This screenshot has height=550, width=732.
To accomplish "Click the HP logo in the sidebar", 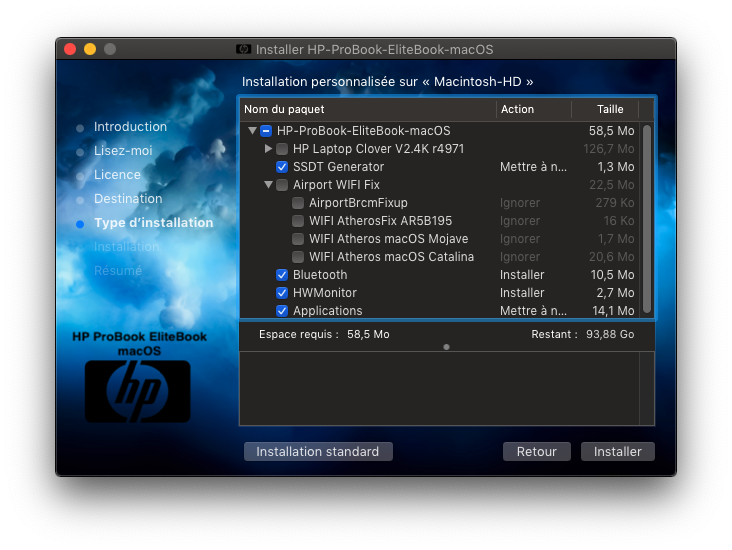I will [137, 390].
